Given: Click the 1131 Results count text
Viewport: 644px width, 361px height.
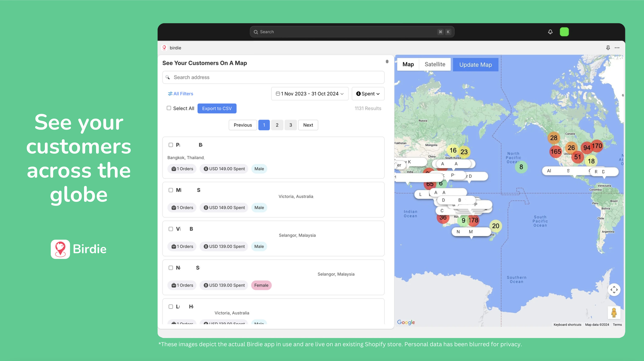Looking at the screenshot, I should click(368, 108).
